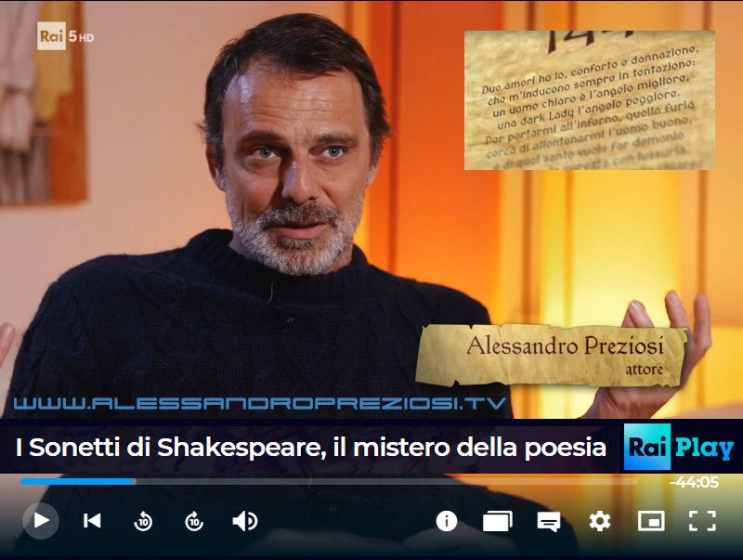The width and height of the screenshot is (743, 560).
Task: Click the www.alessandropreziosi.tv watermark
Action: 260,403
